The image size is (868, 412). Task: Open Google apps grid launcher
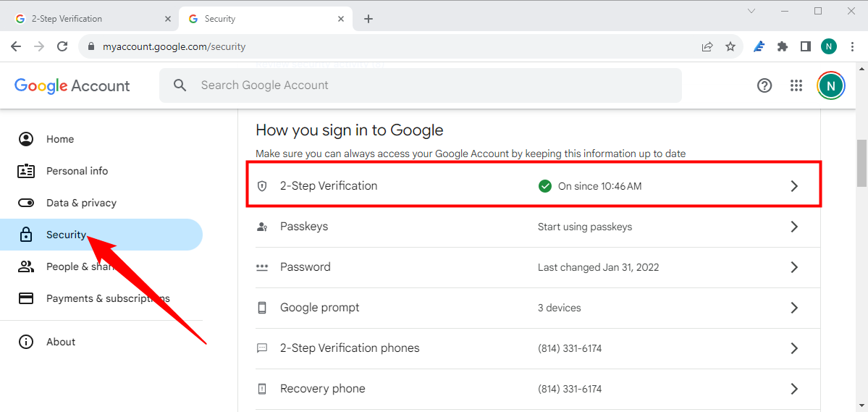pyautogui.click(x=796, y=85)
